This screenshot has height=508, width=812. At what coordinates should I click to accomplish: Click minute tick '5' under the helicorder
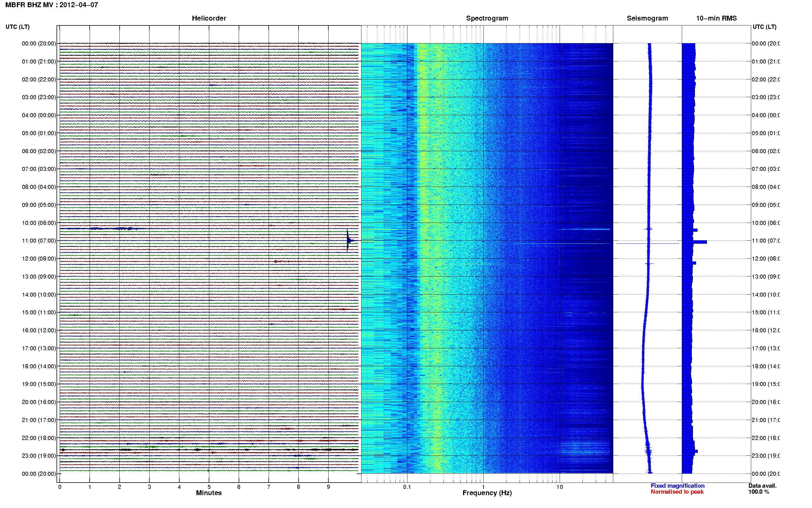click(x=209, y=487)
